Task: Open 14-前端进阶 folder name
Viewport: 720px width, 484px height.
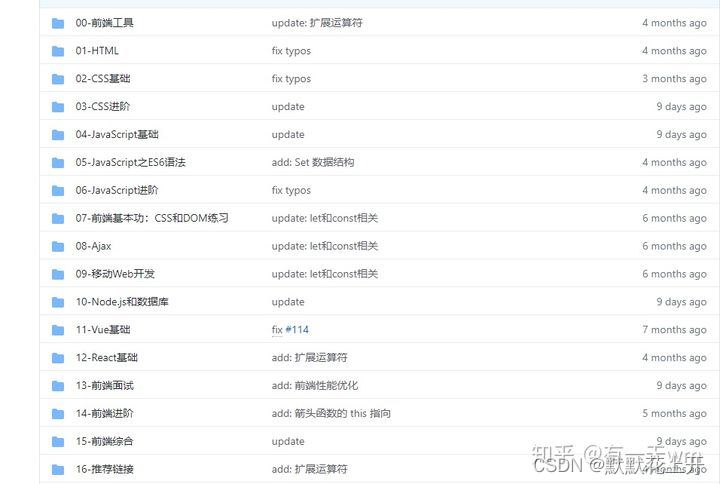Action: [x=105, y=413]
